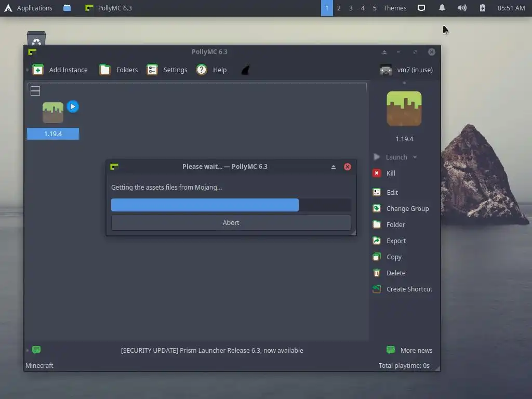Click the PollyMC logo in the main window title bar
The width and height of the screenshot is (532, 399).
click(32, 52)
